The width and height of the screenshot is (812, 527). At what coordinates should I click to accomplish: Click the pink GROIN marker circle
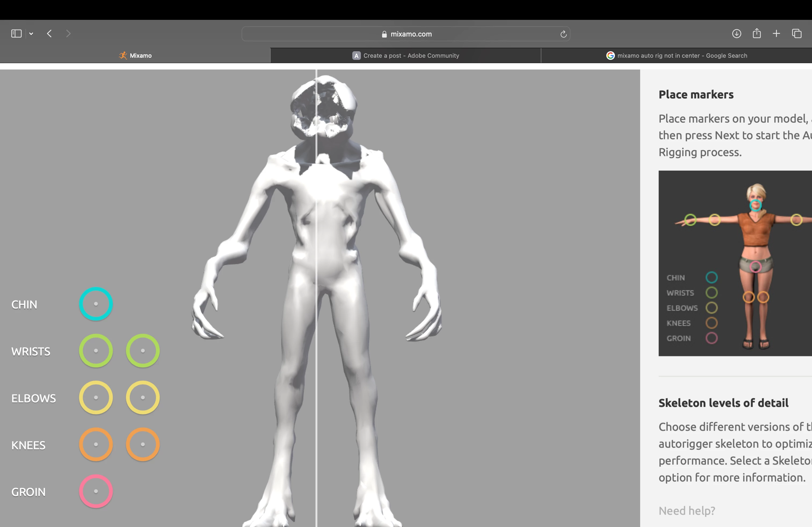pyautogui.click(x=96, y=491)
